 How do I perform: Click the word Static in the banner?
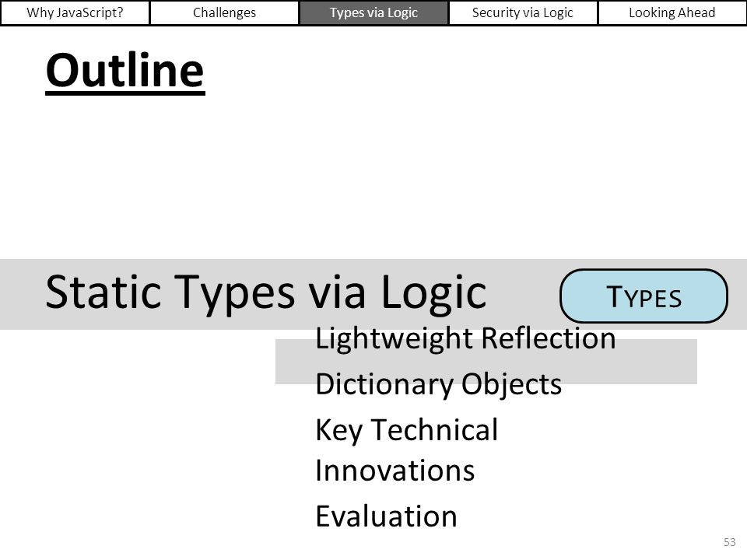105,292
